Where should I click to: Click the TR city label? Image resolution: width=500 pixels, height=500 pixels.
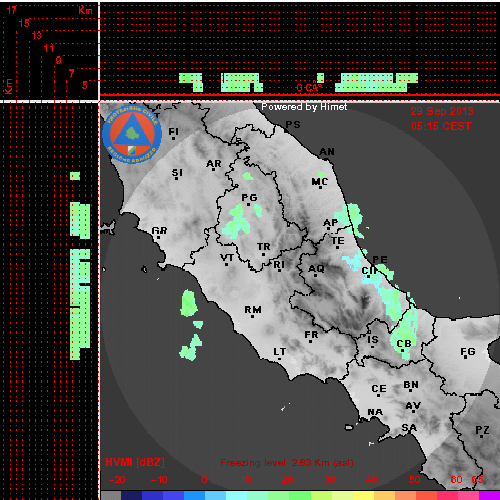[x=264, y=247]
